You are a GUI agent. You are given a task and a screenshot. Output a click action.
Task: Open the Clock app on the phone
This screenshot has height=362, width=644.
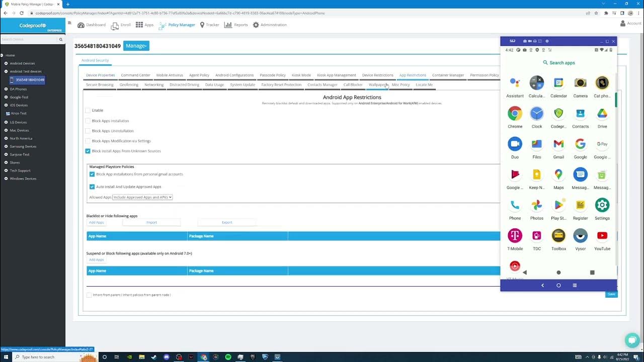(537, 114)
